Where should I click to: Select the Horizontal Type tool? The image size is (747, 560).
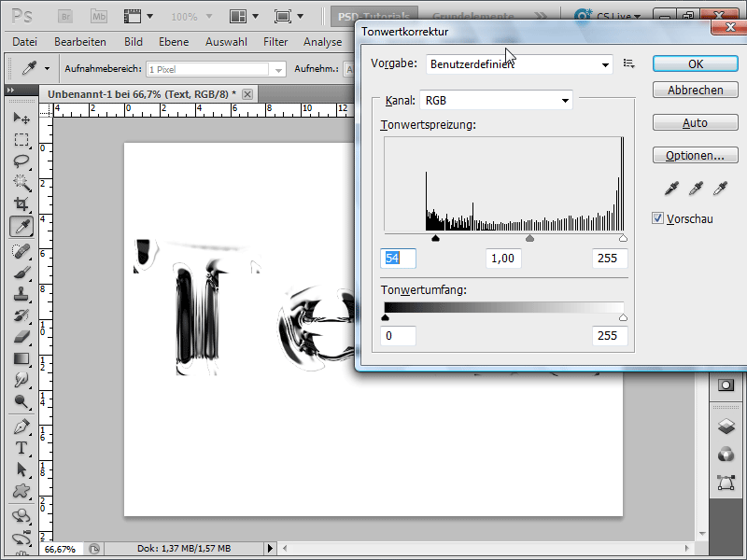[x=21, y=448]
